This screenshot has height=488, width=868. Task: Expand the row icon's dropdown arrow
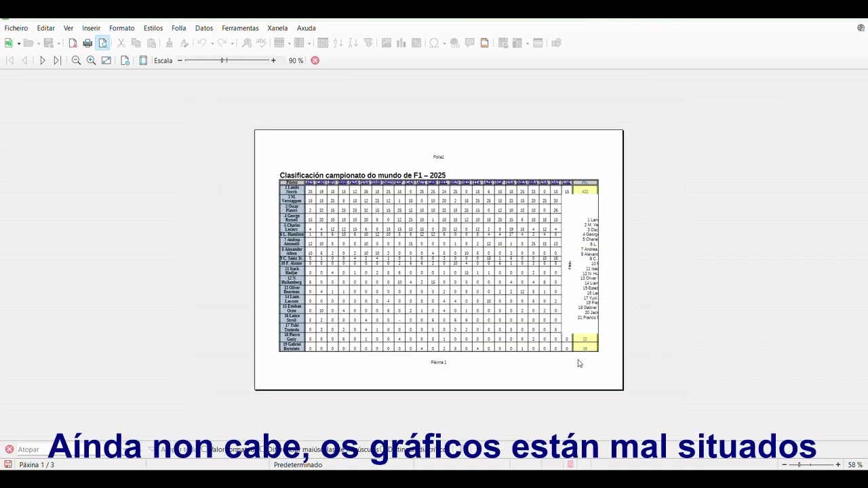pyautogui.click(x=290, y=43)
